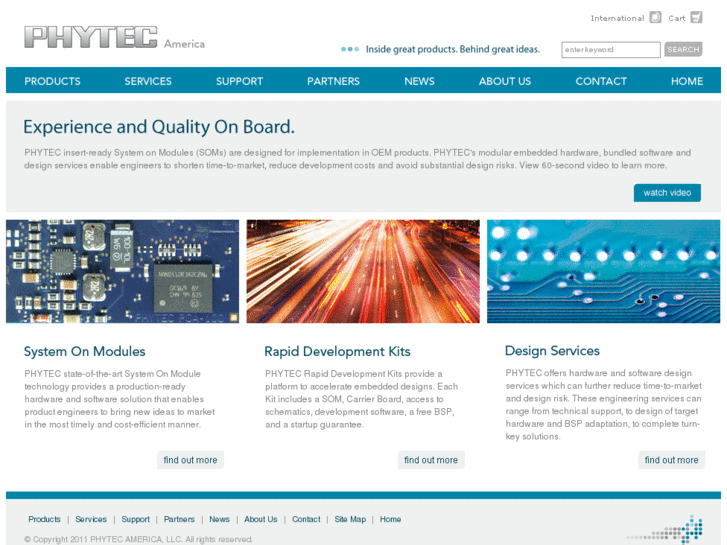Click the footer Services link
Image resolution: width=727 pixels, height=545 pixels.
(x=91, y=519)
